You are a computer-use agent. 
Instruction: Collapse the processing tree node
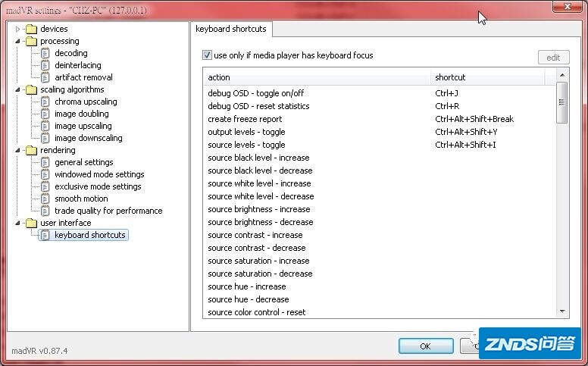pyautogui.click(x=17, y=41)
